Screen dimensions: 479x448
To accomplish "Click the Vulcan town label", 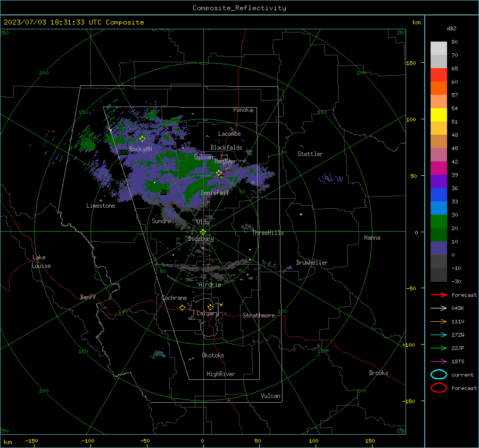I will pos(270,396).
